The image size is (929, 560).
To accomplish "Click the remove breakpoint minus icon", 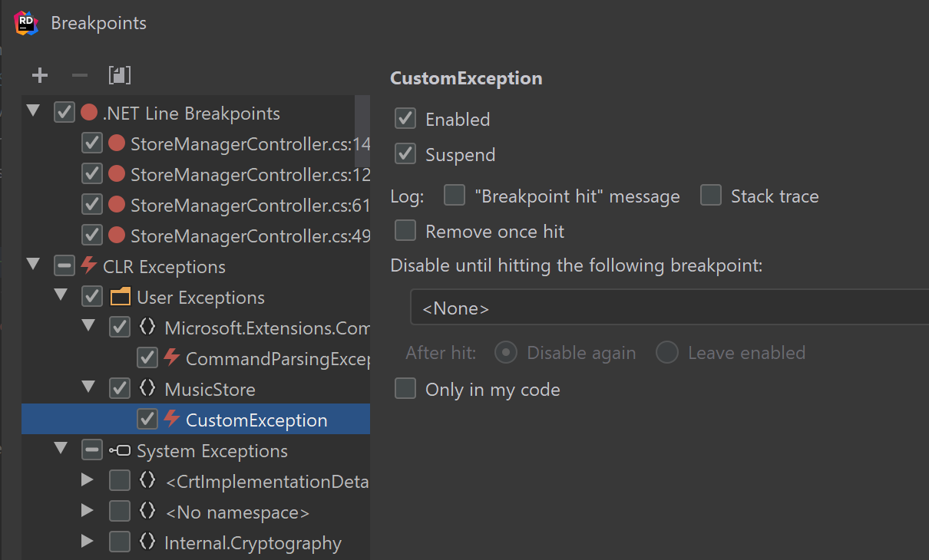I will pyautogui.click(x=80, y=75).
